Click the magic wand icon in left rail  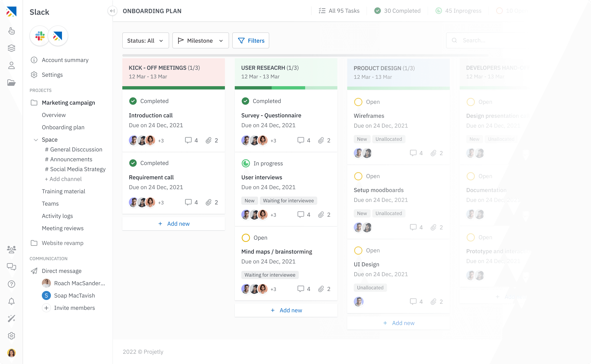point(11,318)
